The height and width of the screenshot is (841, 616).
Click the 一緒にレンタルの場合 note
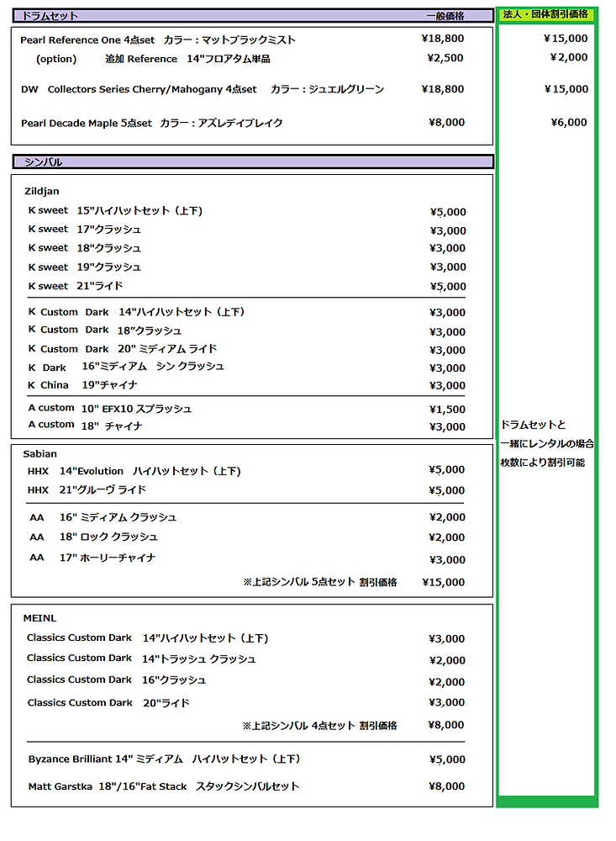coord(547,443)
